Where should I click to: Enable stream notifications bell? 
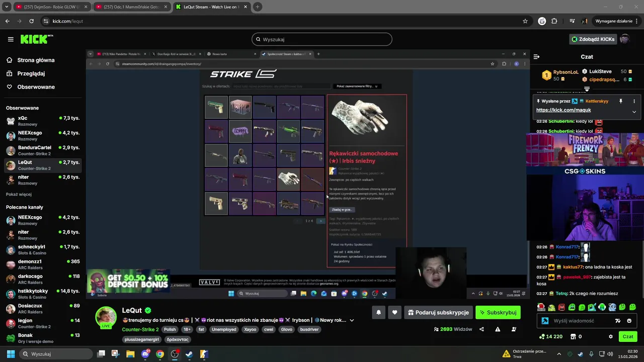(378, 313)
